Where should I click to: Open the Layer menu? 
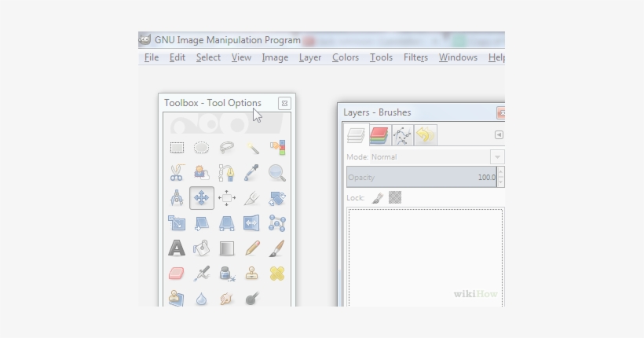[x=310, y=57]
